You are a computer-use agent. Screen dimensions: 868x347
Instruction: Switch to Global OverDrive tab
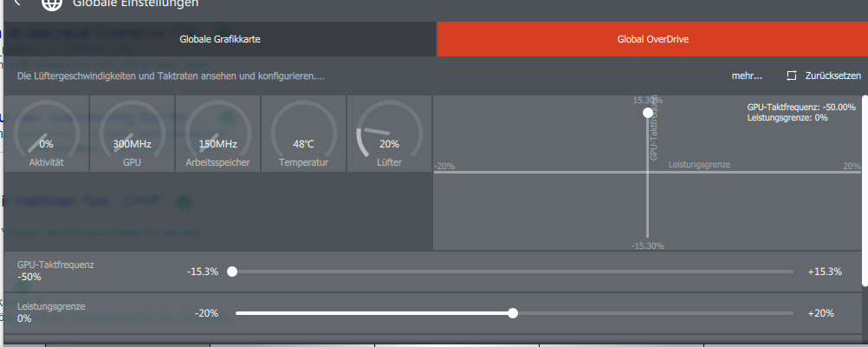point(652,39)
